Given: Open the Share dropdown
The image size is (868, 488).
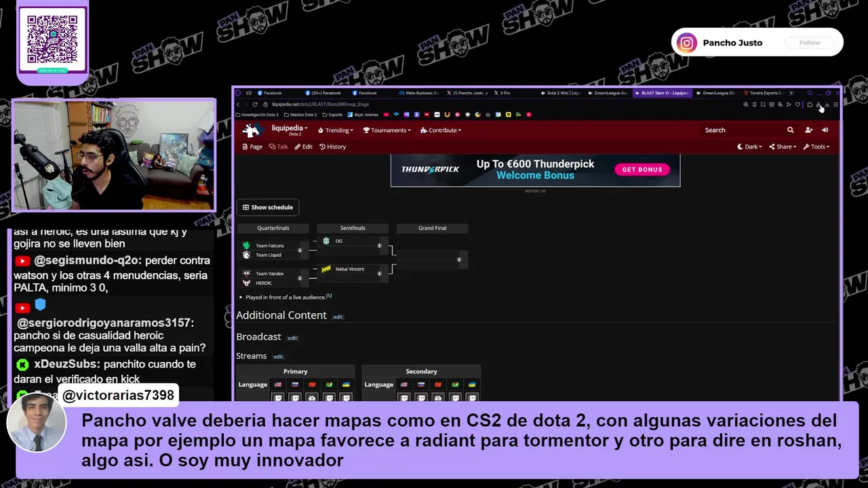Looking at the screenshot, I should (x=782, y=146).
